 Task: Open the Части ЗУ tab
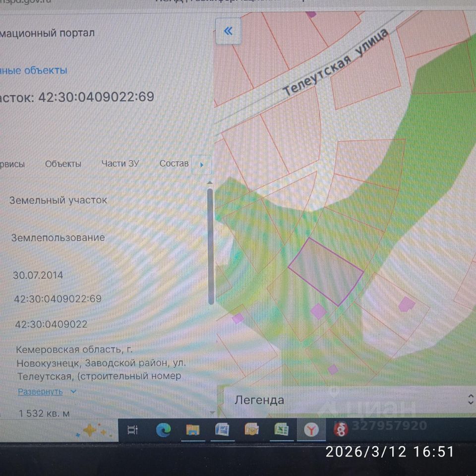point(120,164)
